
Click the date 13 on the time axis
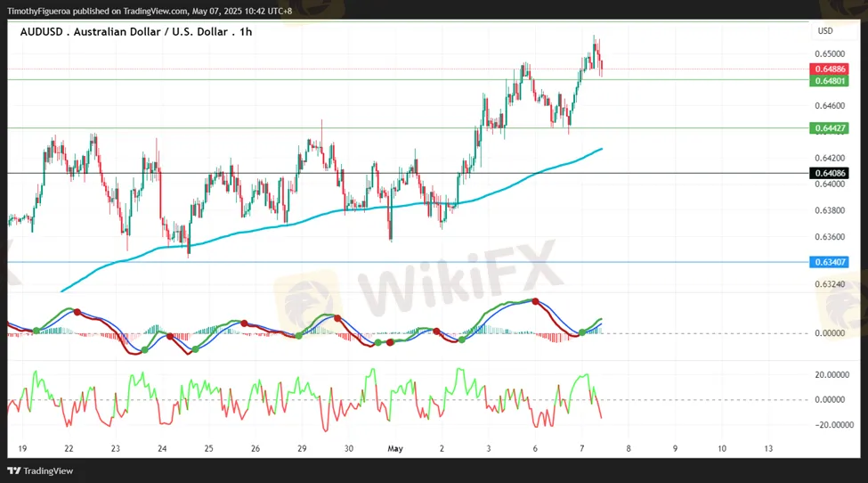(x=767, y=448)
